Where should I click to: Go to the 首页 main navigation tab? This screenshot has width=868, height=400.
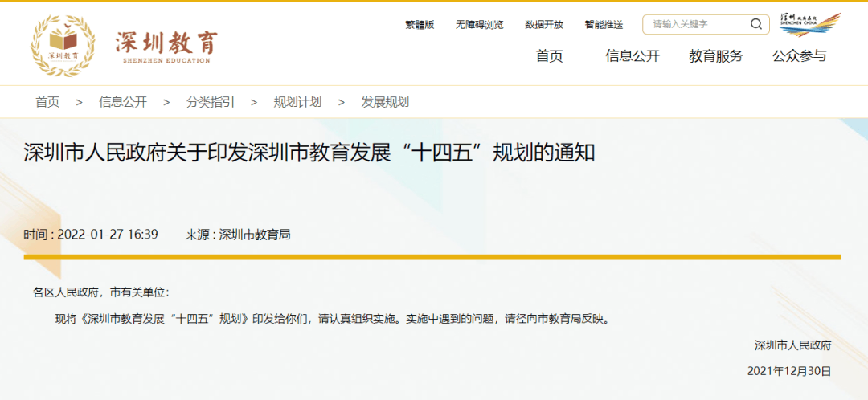[550, 56]
